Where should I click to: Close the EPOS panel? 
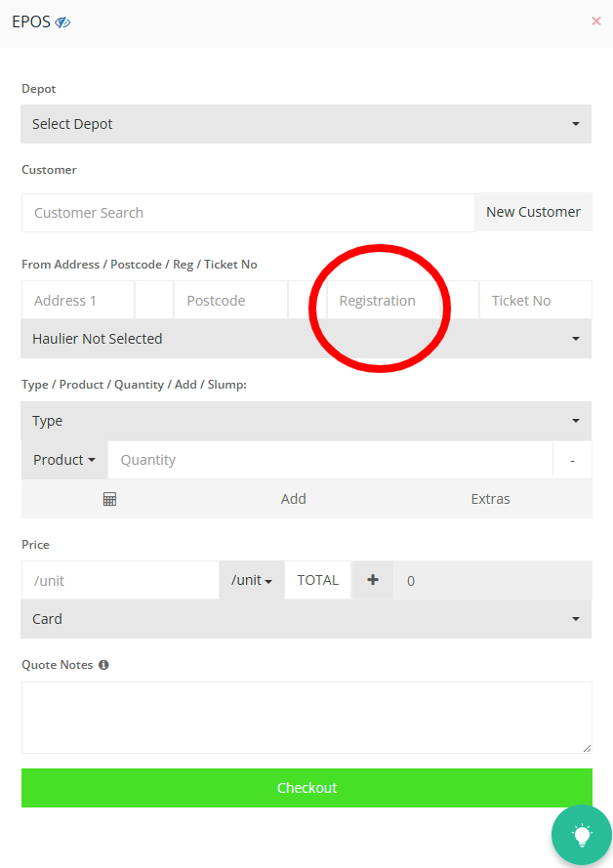(595, 21)
